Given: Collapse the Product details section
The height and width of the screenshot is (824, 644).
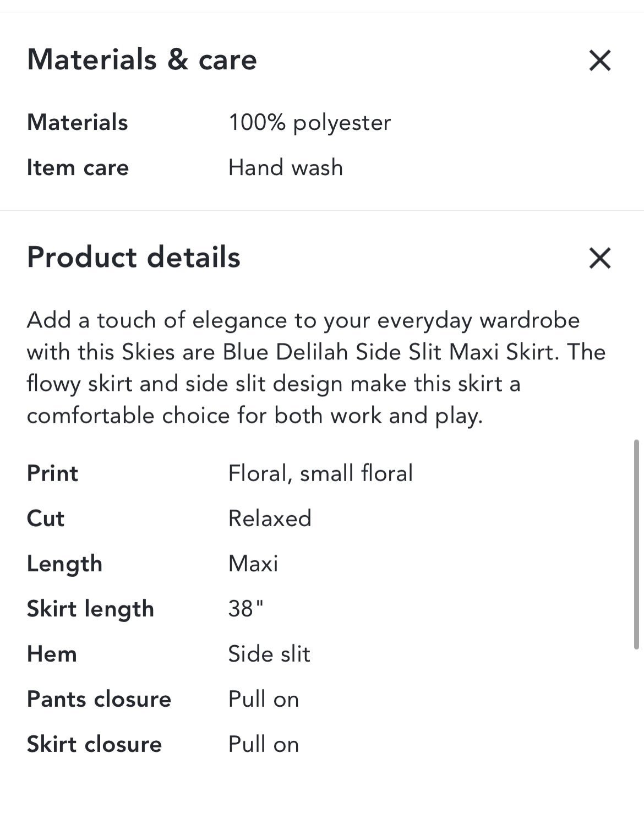Looking at the screenshot, I should [599, 258].
